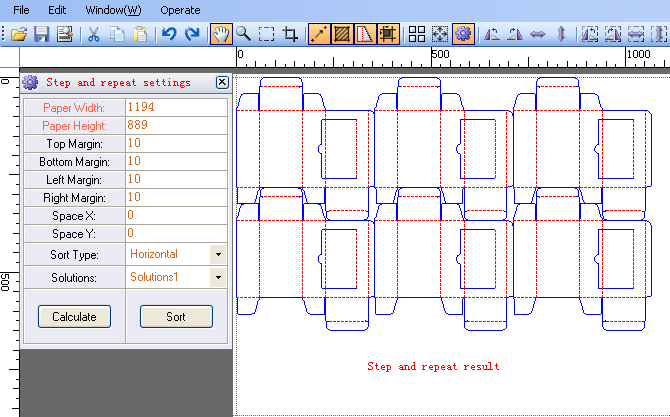670x417 pixels.
Task: Click the rotate right triangle icon
Action: point(514,34)
